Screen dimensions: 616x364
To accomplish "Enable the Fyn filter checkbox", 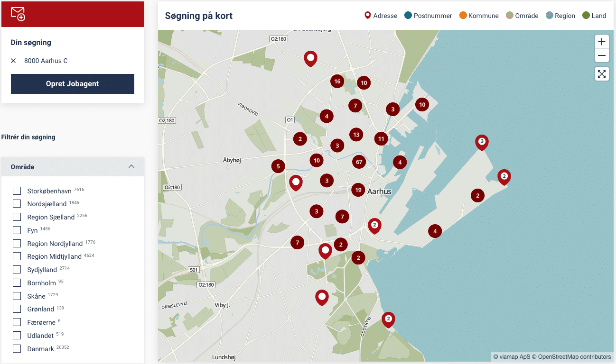I will tap(17, 230).
